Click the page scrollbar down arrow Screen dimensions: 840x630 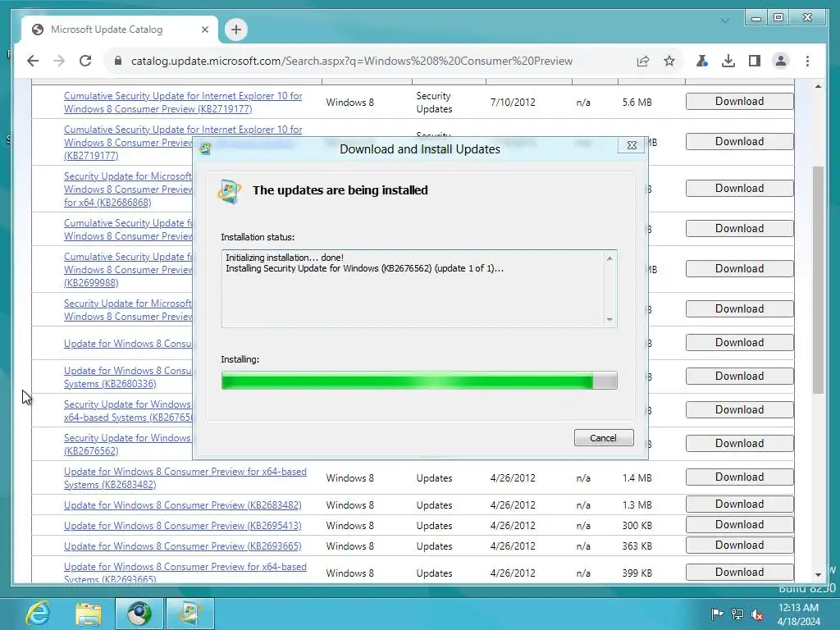click(818, 574)
